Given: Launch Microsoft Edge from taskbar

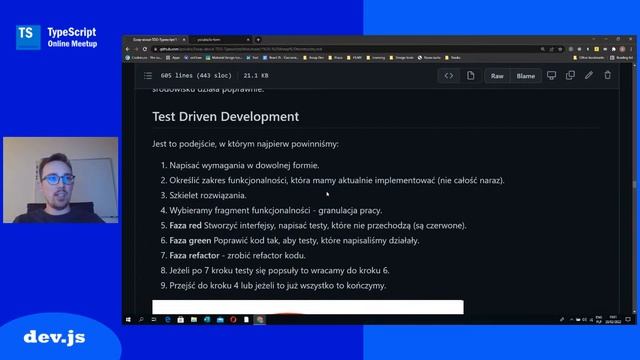Looking at the screenshot, I should point(167,320).
